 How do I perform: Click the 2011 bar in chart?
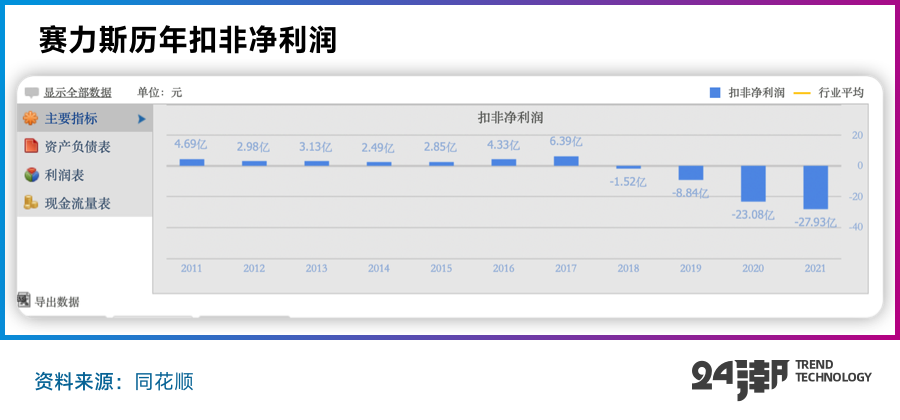(192, 162)
